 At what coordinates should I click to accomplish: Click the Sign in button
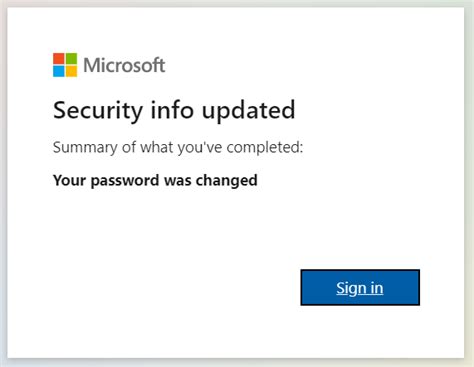(360, 287)
